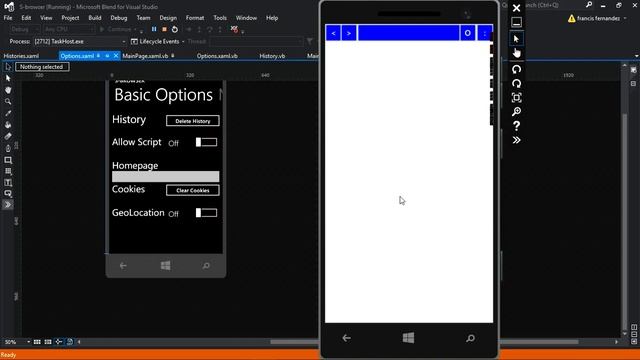Viewport: 640px width, 360px height.
Task: Open the Format menu
Action: (x=195, y=18)
